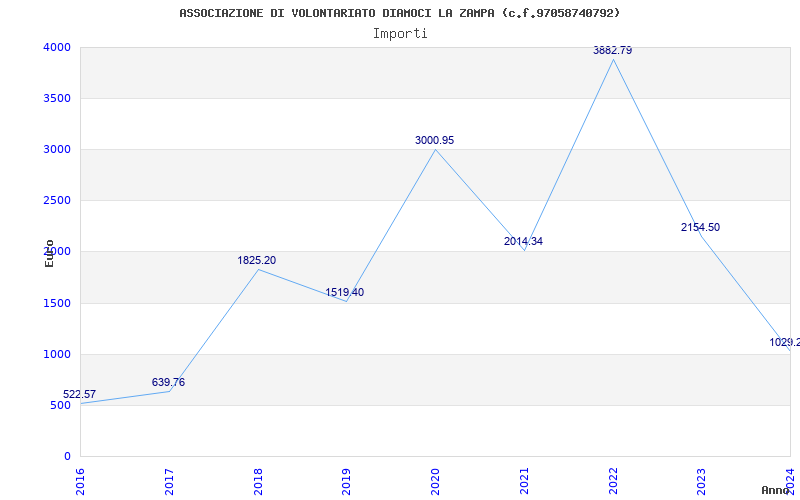This screenshot has height=500, width=800.
Task: Click y-axis tick 3000
Action: point(56,149)
